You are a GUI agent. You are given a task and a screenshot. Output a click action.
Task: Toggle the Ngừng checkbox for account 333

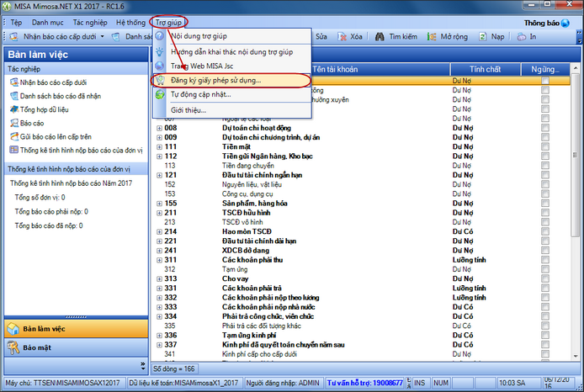[x=545, y=307]
